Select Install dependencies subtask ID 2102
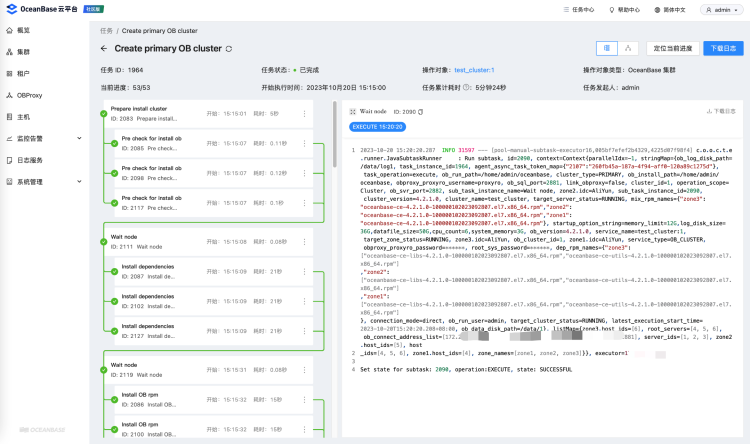This screenshot has width=750, height=444. coord(214,301)
